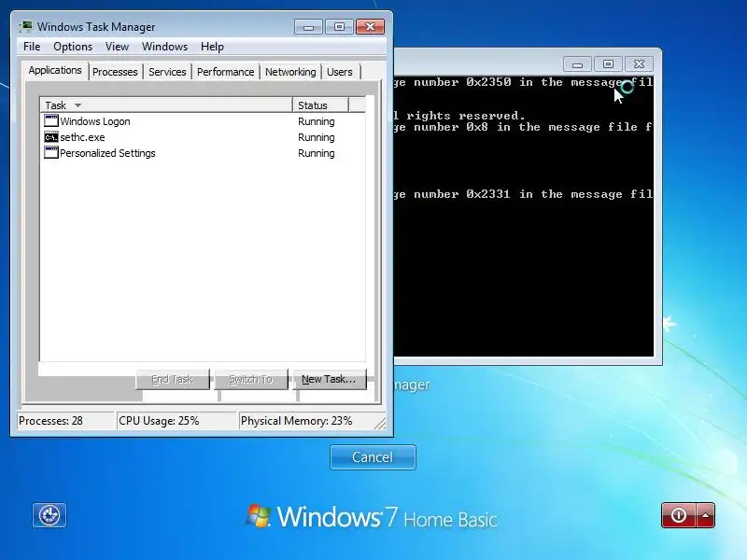Select the Windows Logon task row
The height and width of the screenshot is (560, 747).
point(203,121)
